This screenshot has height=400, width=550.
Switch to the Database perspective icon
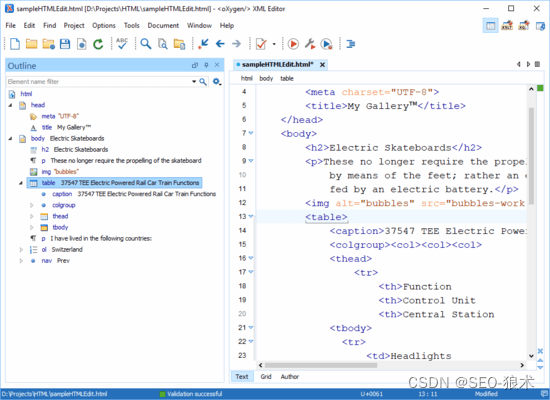[x=540, y=26]
